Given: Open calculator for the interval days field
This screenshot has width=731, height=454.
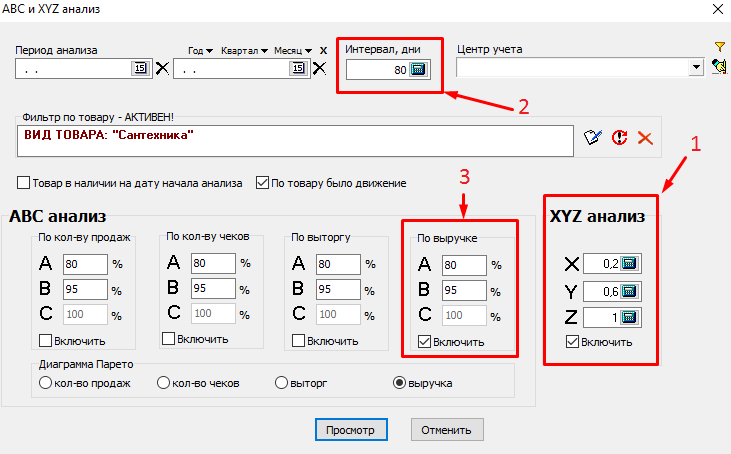Looking at the screenshot, I should pos(418,70).
